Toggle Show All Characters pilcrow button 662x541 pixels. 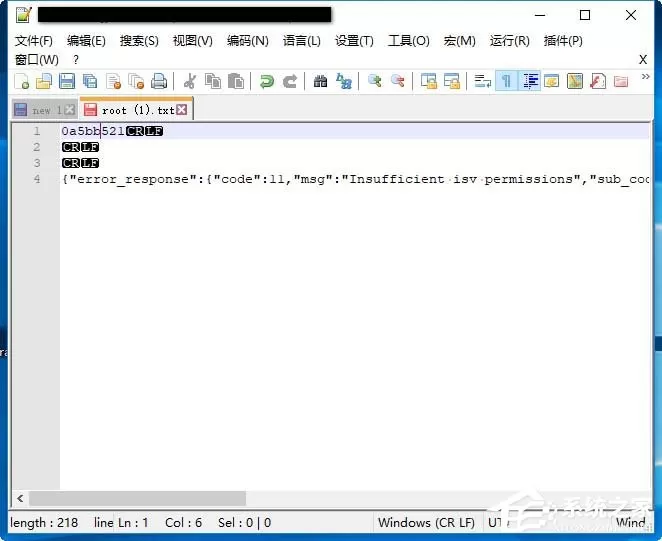(506, 81)
